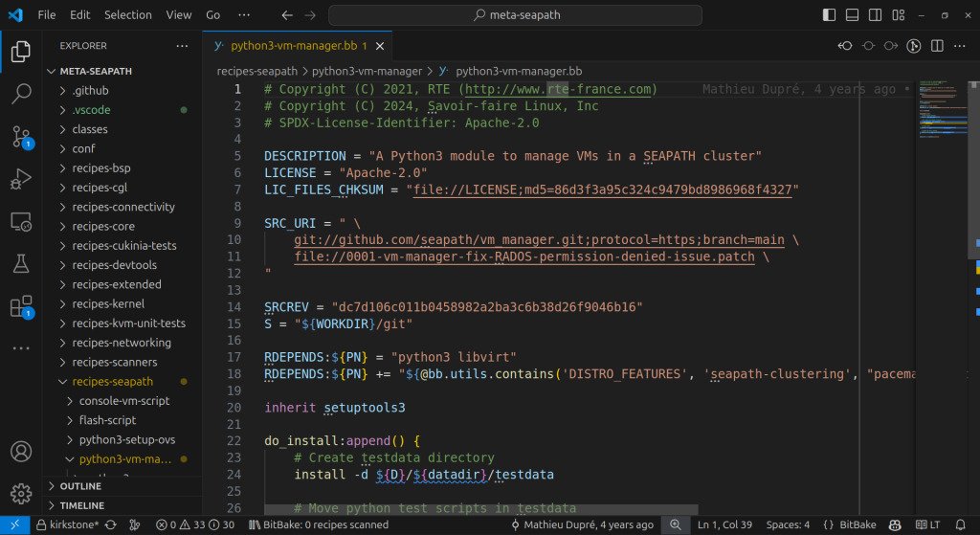This screenshot has width=980, height=535.
Task: Toggle primary side bar visibility
Action: click(x=828, y=15)
